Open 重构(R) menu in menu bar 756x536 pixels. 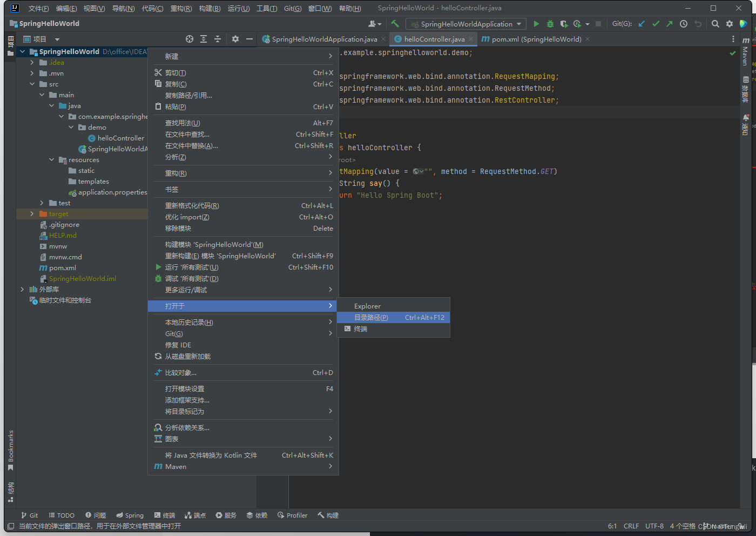click(181, 8)
